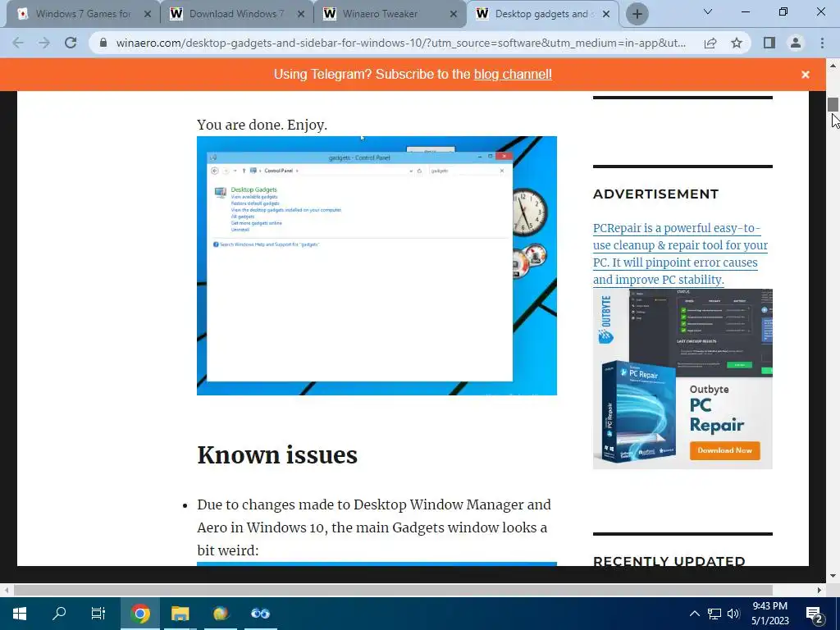
Task: Dismiss the orange Telegram banner
Action: [x=806, y=75]
